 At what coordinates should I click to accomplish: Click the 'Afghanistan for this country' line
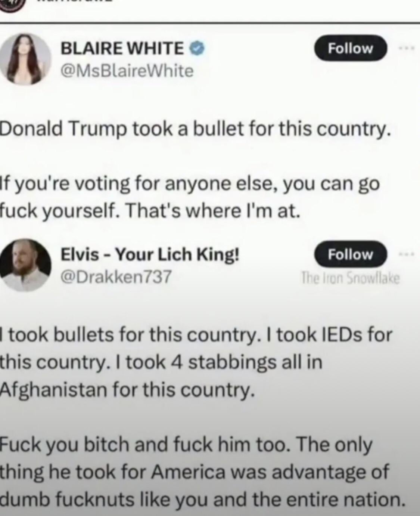(127, 389)
